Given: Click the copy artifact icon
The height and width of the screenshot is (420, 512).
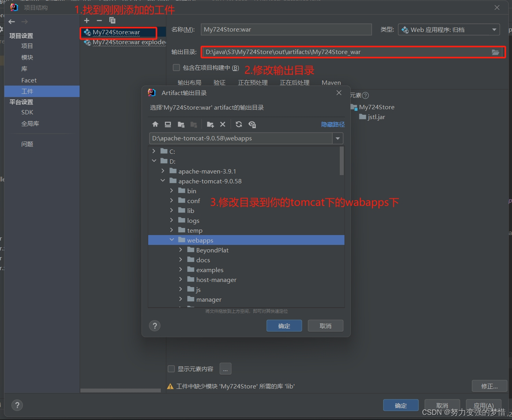Looking at the screenshot, I should pos(112,21).
